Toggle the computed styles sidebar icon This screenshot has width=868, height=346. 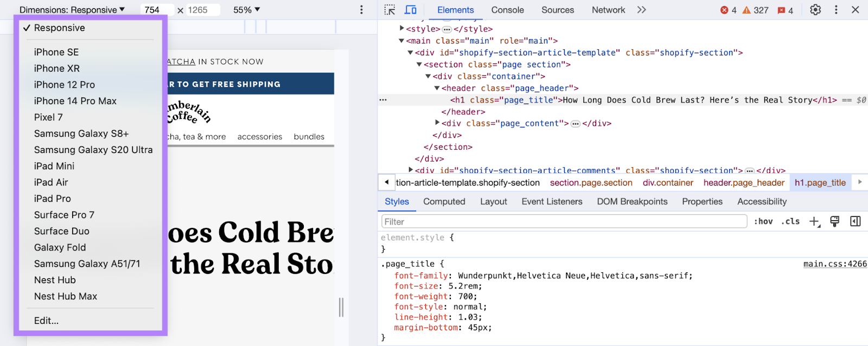point(856,221)
